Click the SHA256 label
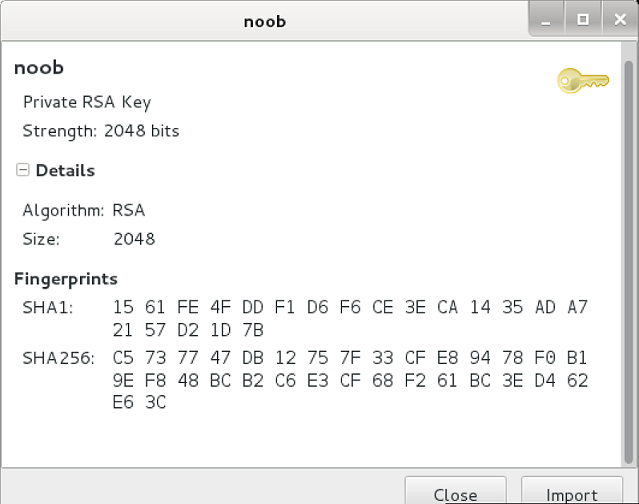639x504 pixels. tap(58, 358)
